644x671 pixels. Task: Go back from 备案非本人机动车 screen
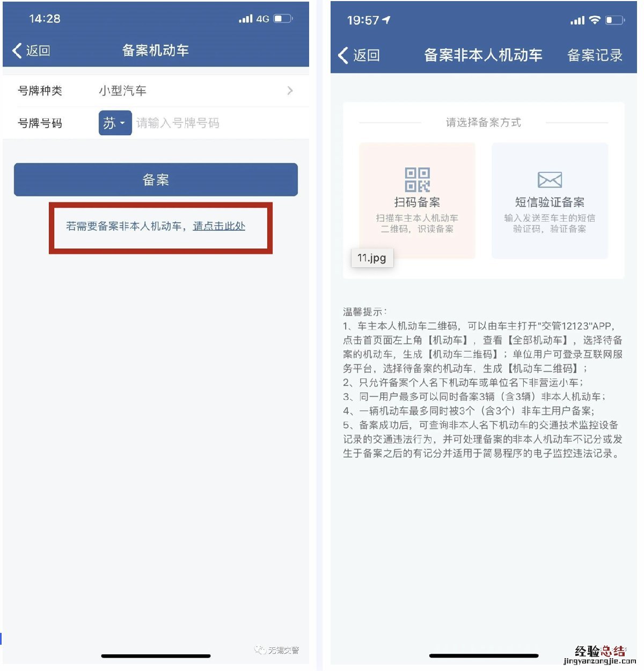[x=359, y=55]
